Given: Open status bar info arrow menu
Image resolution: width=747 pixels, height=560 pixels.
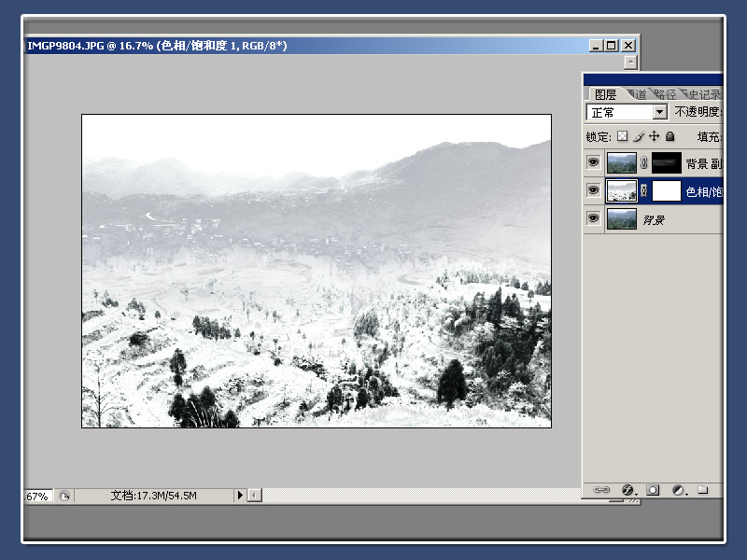Looking at the screenshot, I should (240, 496).
